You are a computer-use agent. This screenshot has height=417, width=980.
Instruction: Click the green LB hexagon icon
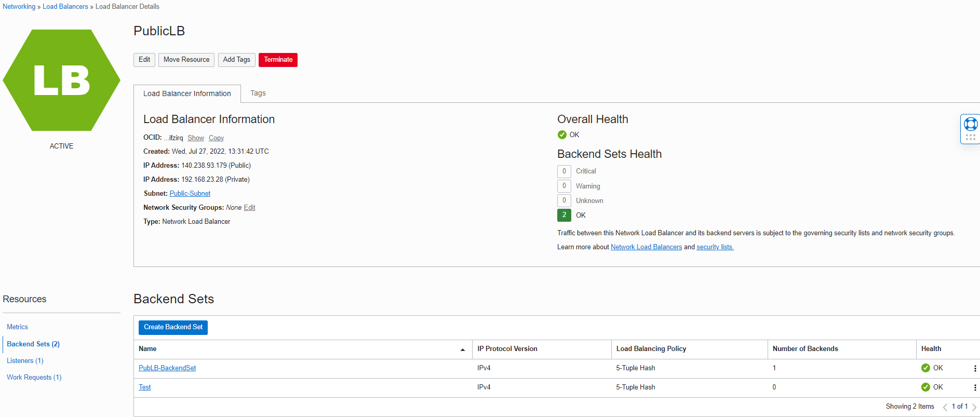pyautogui.click(x=61, y=80)
